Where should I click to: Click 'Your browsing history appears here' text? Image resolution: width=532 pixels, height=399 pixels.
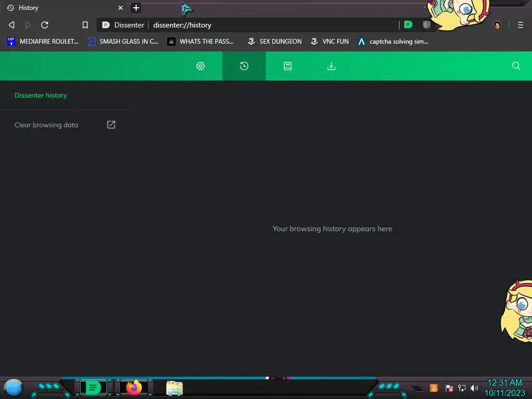332,229
